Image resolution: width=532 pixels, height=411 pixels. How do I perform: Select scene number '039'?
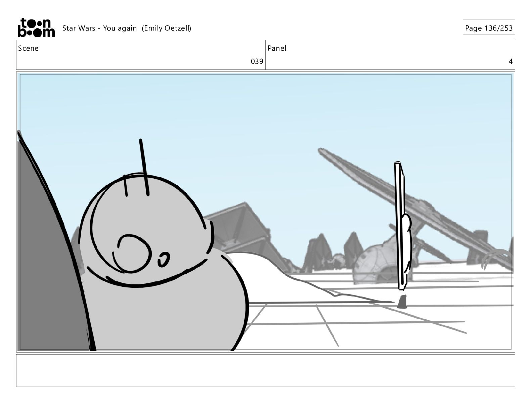coord(257,61)
